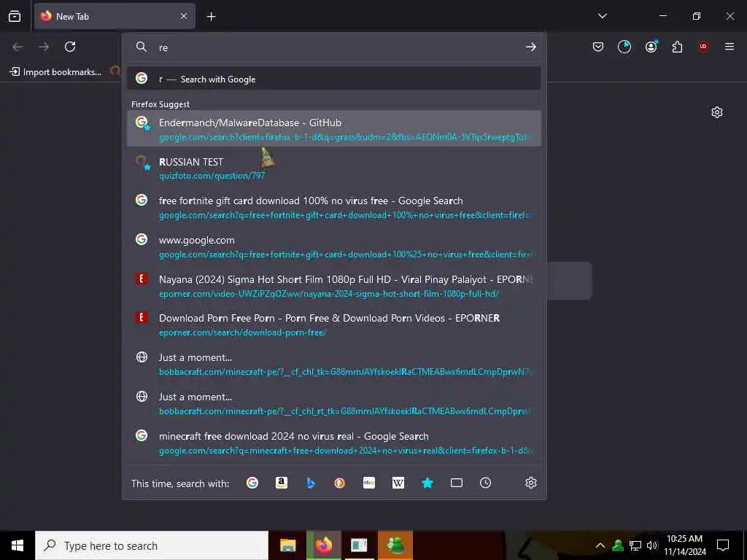
Task: Open the Firefox account icon
Action: (x=651, y=47)
